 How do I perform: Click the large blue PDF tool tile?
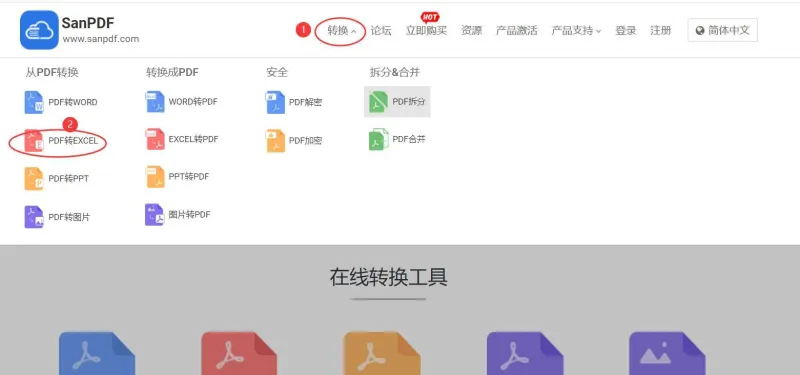[97, 354]
